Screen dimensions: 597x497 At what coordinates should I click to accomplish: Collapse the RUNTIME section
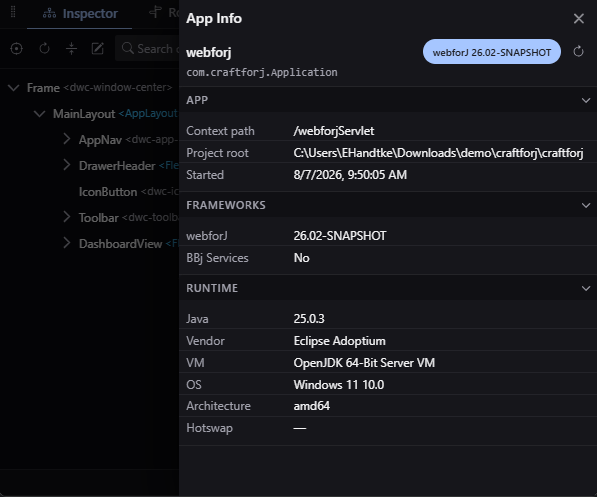click(586, 288)
